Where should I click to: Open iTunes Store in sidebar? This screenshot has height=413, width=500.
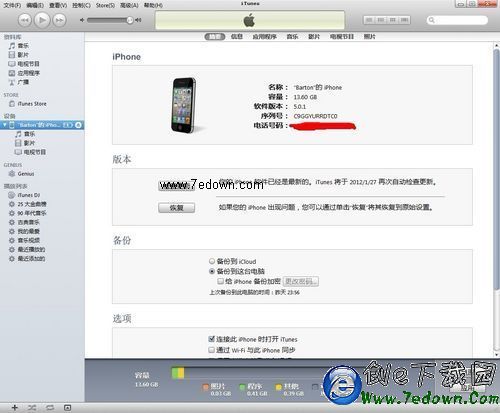pos(32,104)
